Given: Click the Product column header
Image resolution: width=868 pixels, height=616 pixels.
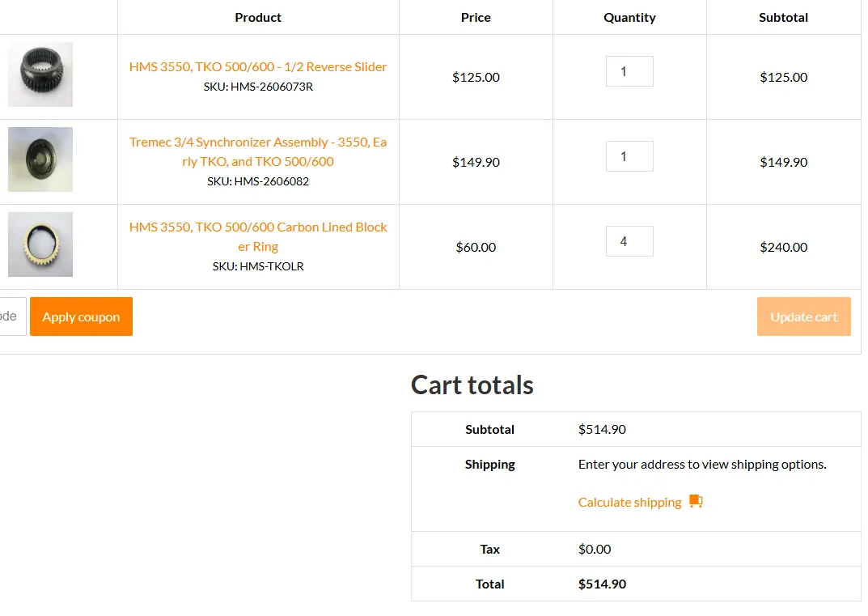Looking at the screenshot, I should [x=258, y=18].
